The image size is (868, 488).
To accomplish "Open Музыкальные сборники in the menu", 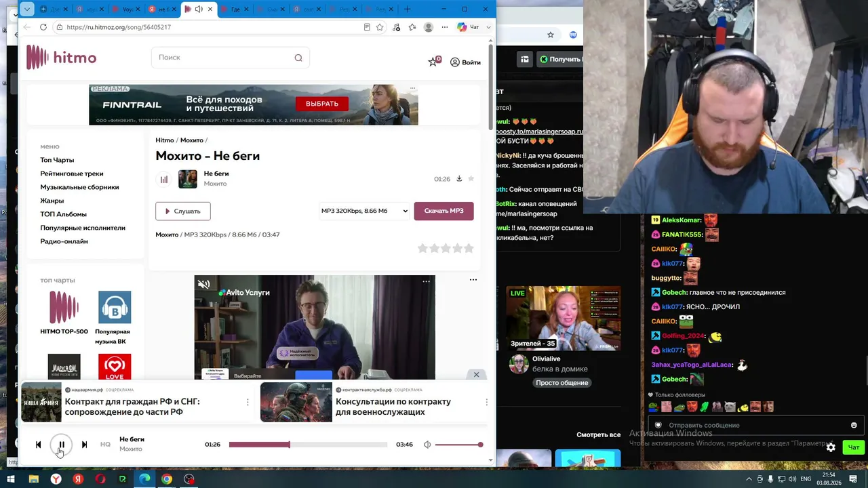I will (x=79, y=187).
